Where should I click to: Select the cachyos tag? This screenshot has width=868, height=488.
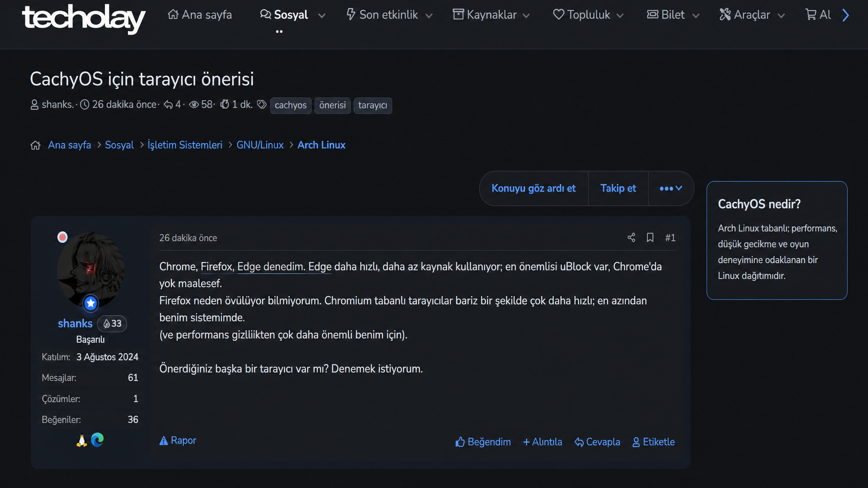click(291, 105)
